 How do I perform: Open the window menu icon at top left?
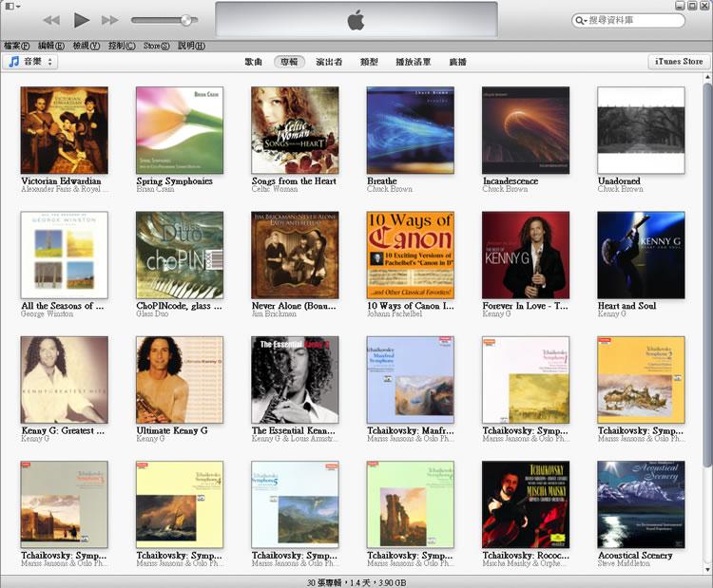12,6
